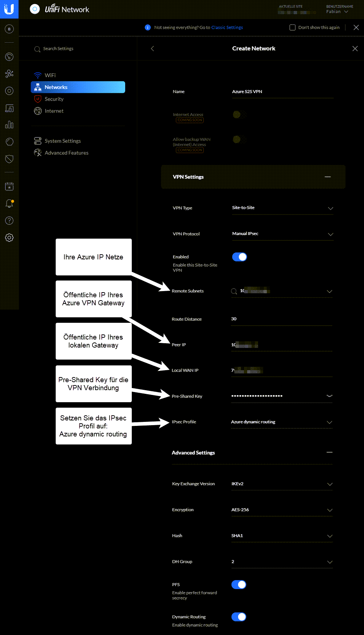Open the notifications bell icon

pos(9,204)
